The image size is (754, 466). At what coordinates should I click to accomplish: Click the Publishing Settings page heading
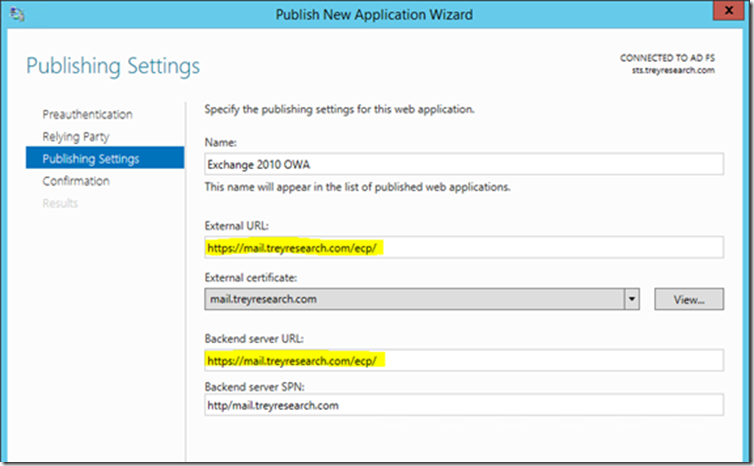coord(113,66)
